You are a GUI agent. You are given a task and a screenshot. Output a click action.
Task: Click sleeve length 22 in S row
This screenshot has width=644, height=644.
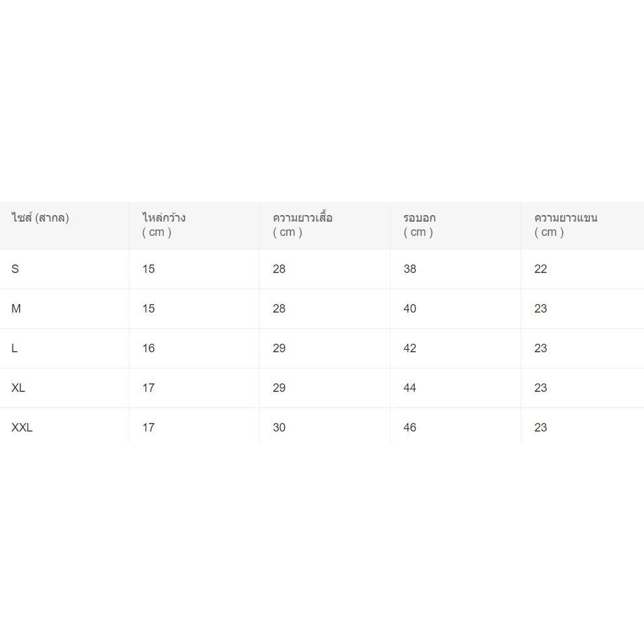541,269
